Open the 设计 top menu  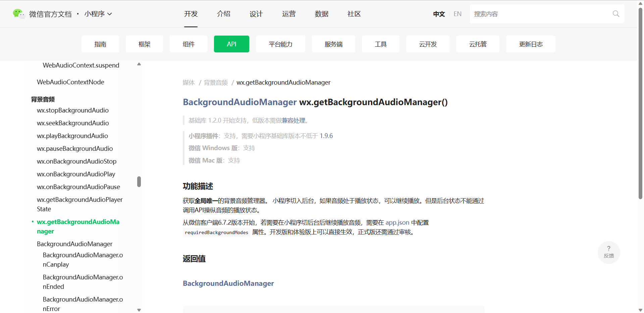[x=256, y=14]
